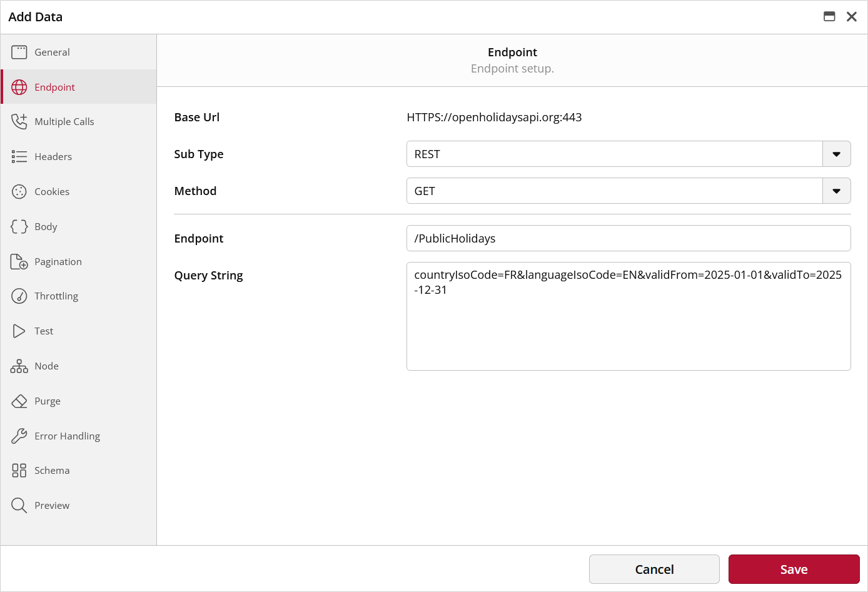Switch to the Headers section

(79, 156)
